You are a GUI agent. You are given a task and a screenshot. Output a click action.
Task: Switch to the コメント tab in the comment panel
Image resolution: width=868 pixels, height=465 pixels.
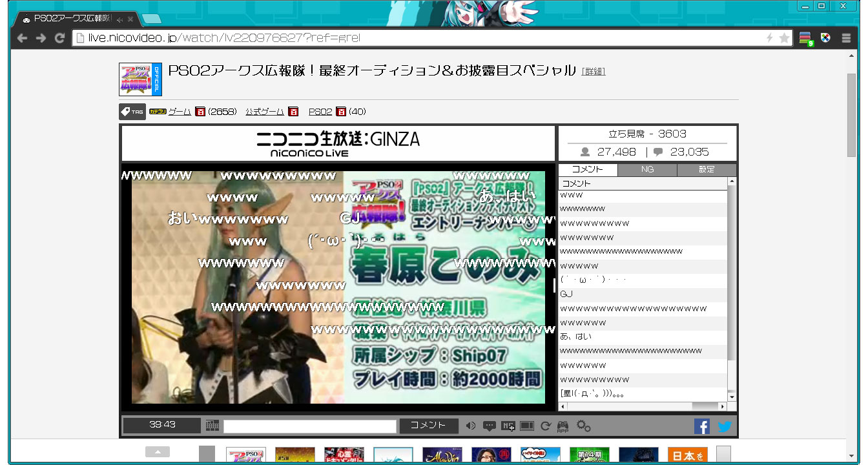point(588,170)
